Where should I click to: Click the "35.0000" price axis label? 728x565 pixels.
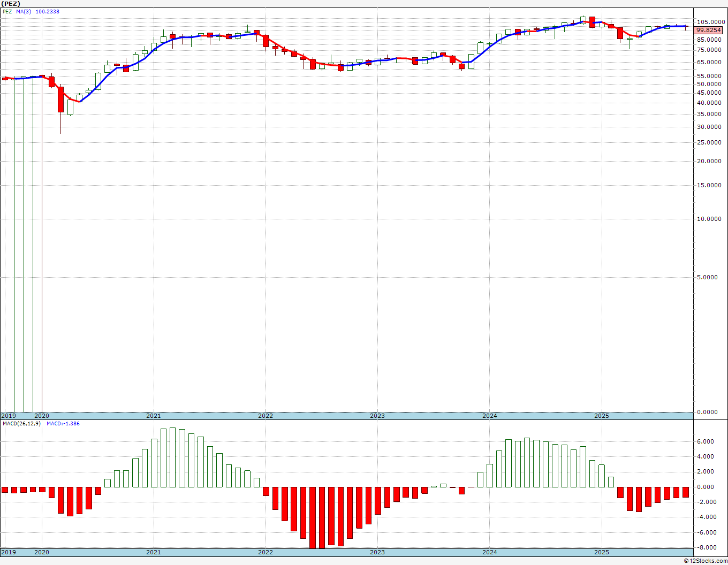(709, 114)
